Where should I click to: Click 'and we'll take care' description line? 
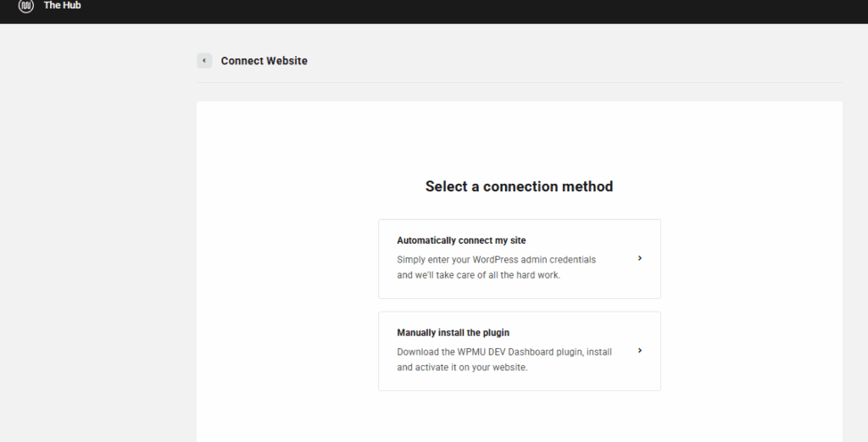[x=478, y=275]
